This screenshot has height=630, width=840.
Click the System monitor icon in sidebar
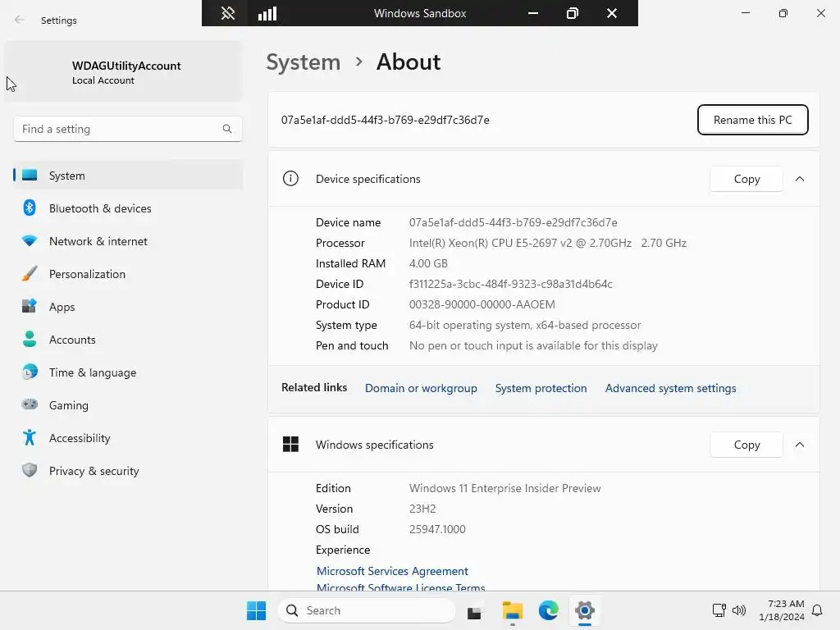pos(30,176)
